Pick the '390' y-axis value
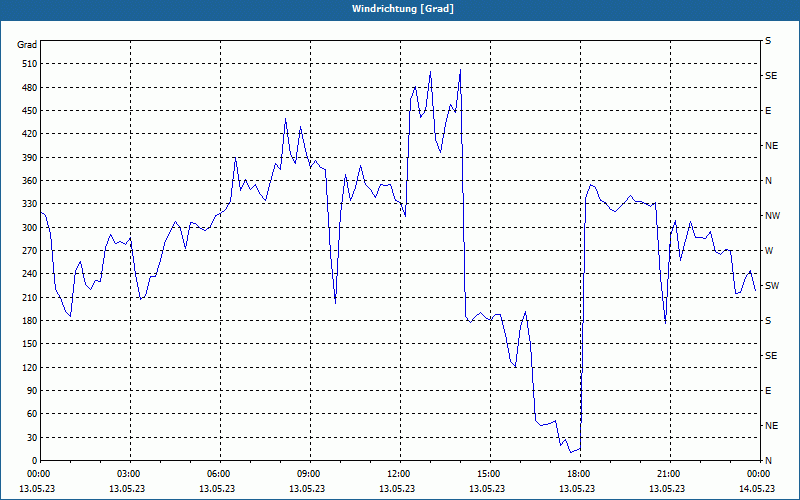800x500 pixels. (x=30, y=158)
